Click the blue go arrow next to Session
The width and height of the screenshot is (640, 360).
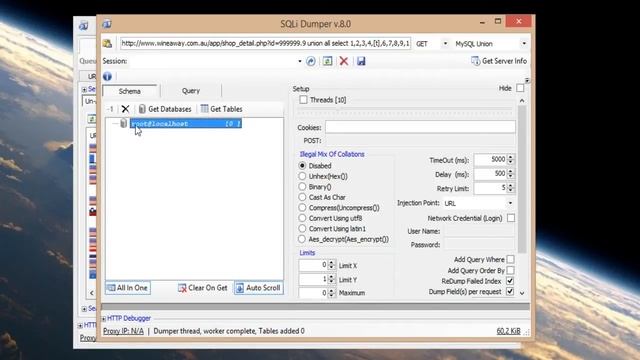[x=311, y=61]
